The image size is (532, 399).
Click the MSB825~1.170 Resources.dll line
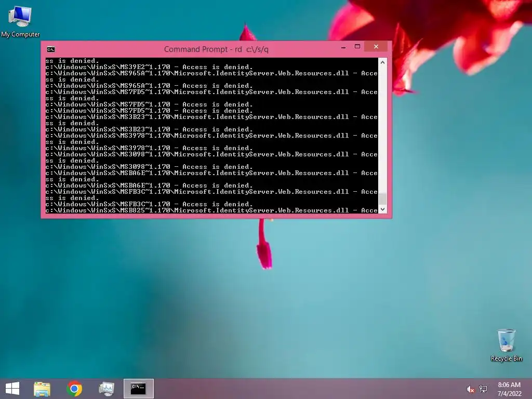pyautogui.click(x=212, y=210)
